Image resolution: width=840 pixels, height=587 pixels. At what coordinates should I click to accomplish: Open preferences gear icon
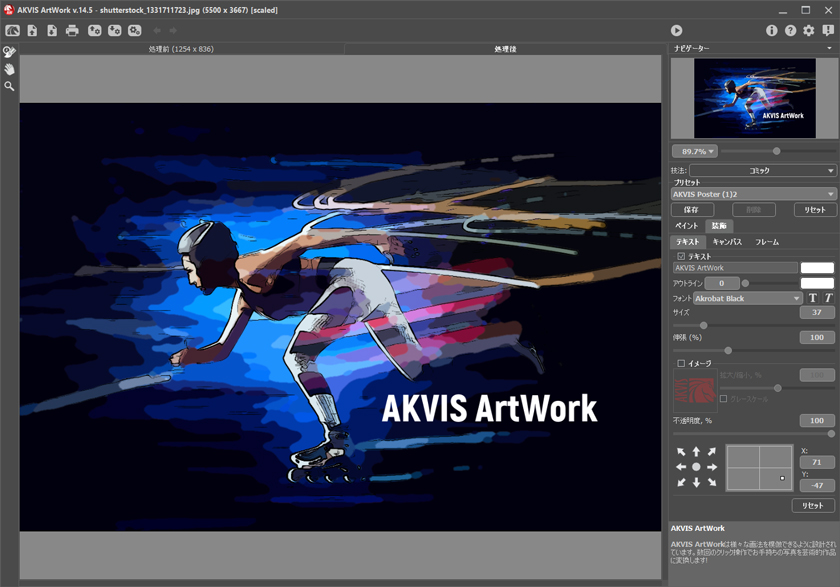809,31
